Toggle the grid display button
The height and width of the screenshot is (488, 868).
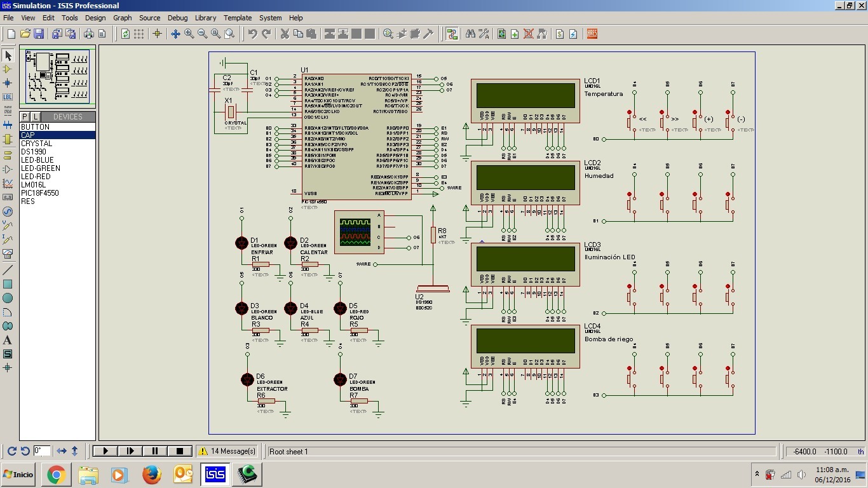[x=139, y=34]
